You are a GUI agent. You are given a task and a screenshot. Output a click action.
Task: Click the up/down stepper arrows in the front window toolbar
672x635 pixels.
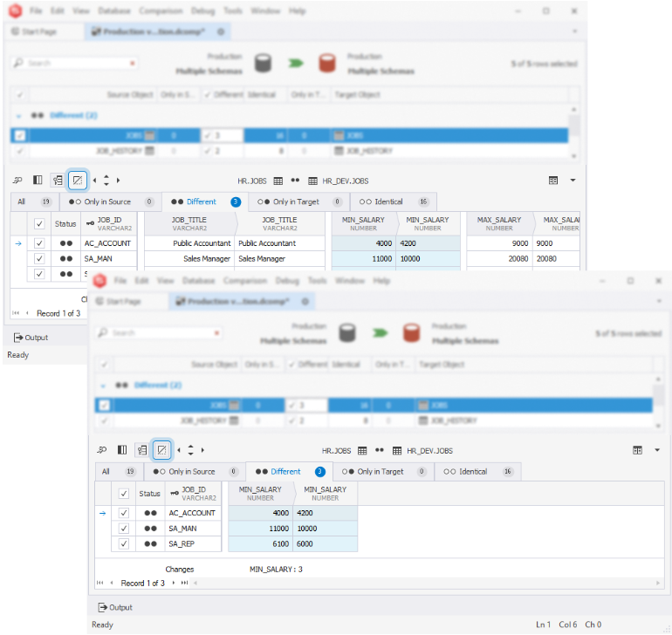pos(191,450)
